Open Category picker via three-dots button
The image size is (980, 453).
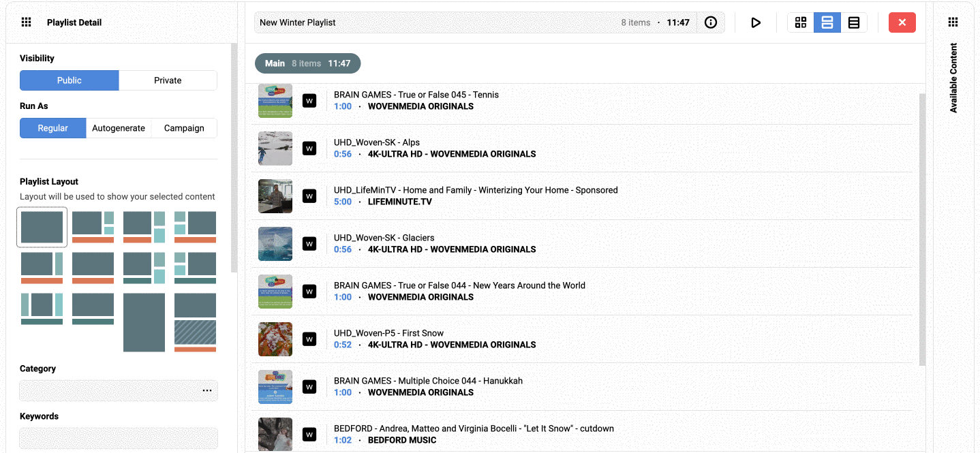207,391
